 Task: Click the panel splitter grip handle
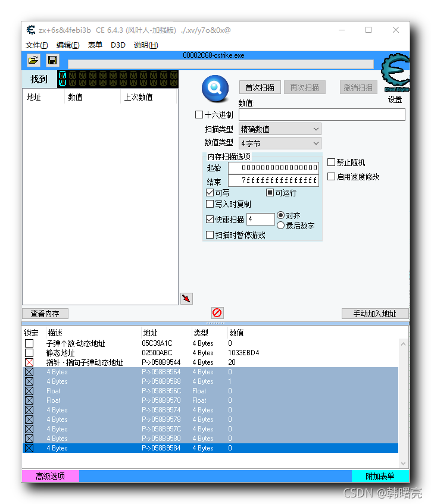pyautogui.click(x=215, y=323)
